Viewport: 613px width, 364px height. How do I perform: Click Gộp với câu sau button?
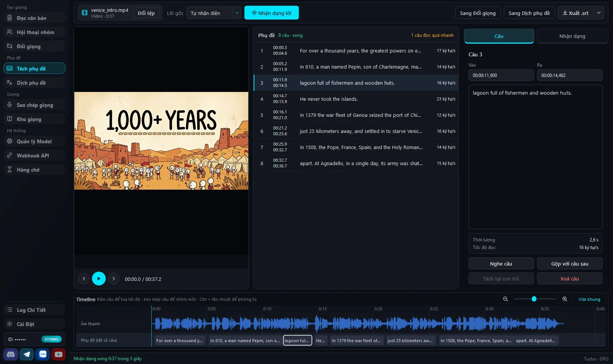570,264
